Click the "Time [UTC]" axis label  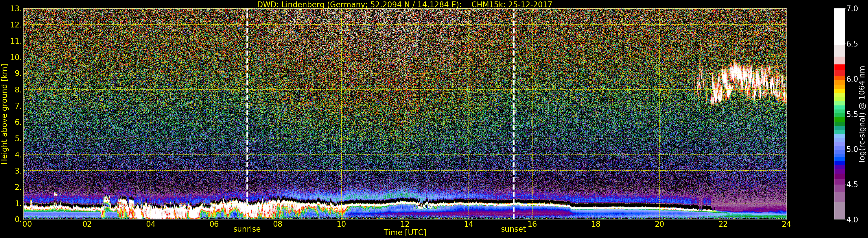click(405, 233)
